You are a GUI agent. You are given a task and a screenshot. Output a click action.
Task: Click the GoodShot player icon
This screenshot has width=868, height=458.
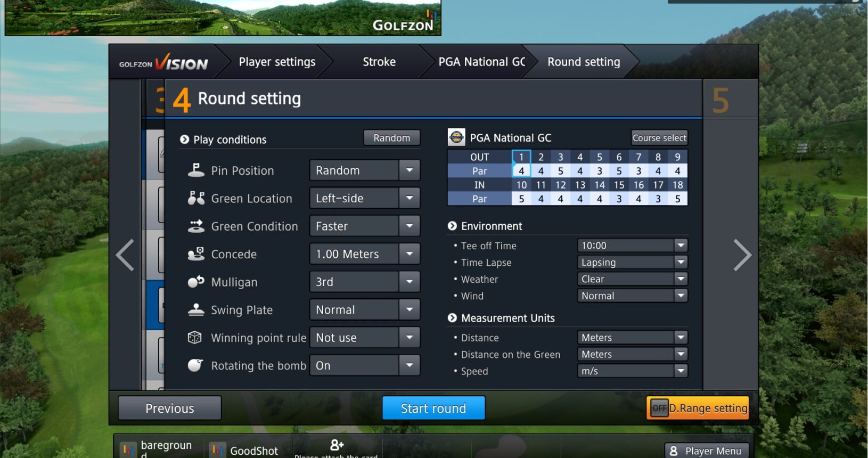pyautogui.click(x=217, y=451)
